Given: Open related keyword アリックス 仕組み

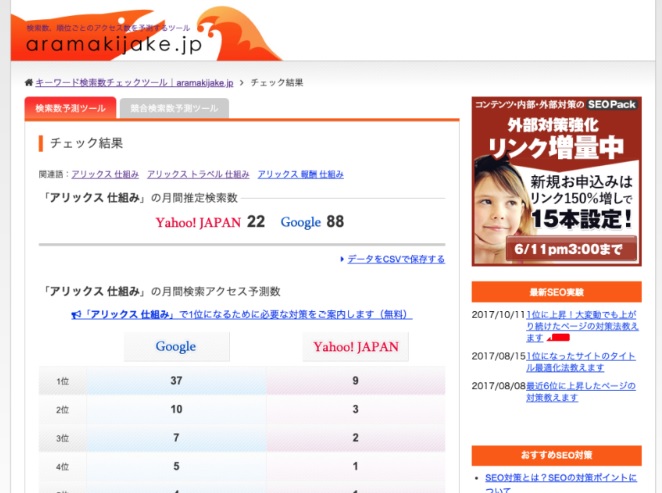Looking at the screenshot, I should tap(104, 174).
